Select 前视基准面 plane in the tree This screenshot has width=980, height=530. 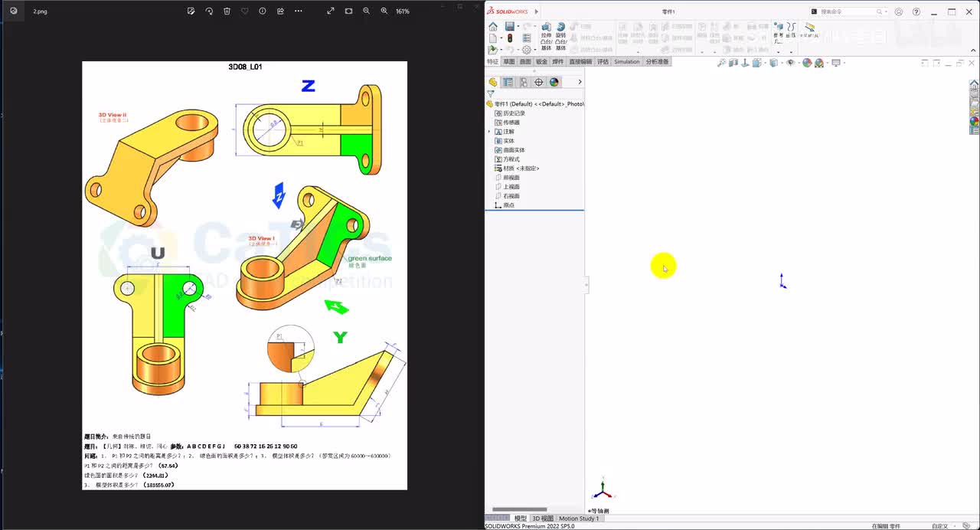pyautogui.click(x=508, y=178)
